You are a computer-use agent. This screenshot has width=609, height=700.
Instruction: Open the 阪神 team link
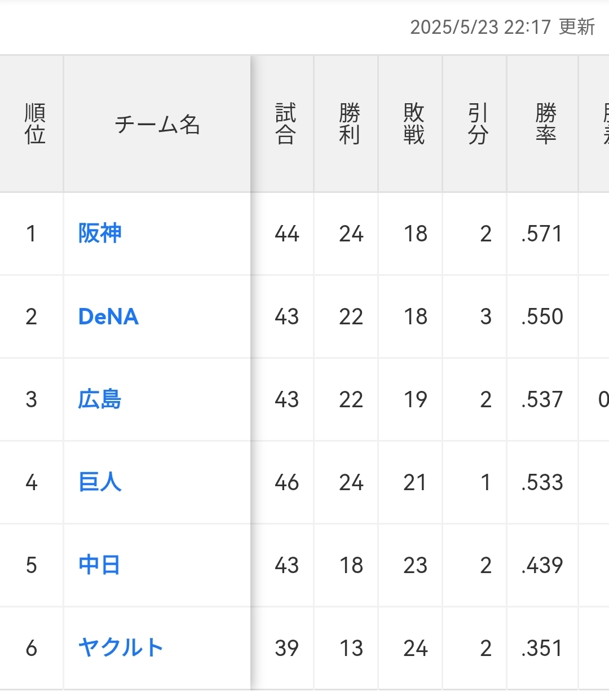[100, 234]
